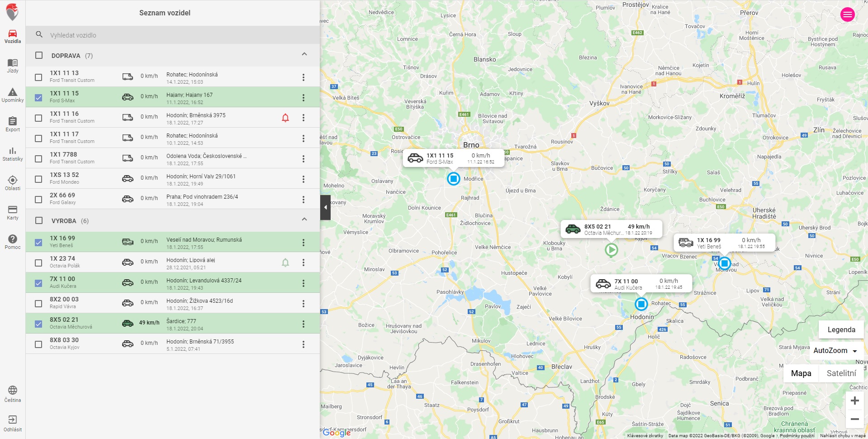
Task: Open the Statistiky charts section
Action: 13,154
